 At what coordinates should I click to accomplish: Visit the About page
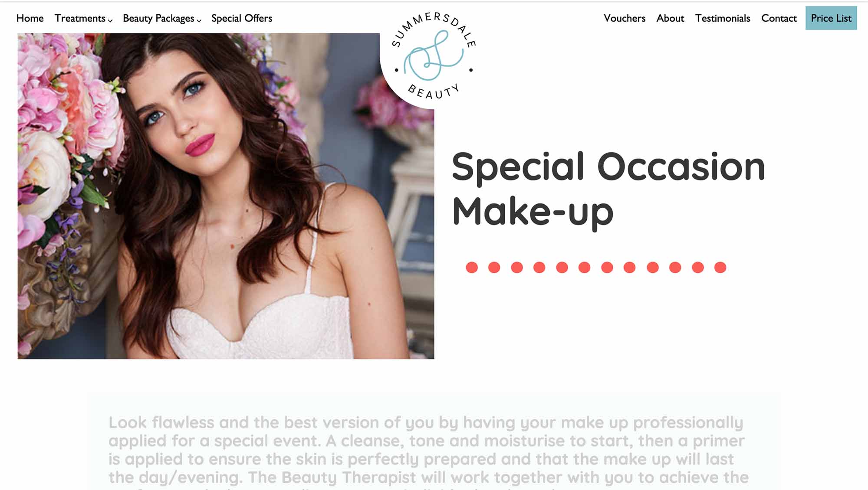click(x=670, y=18)
